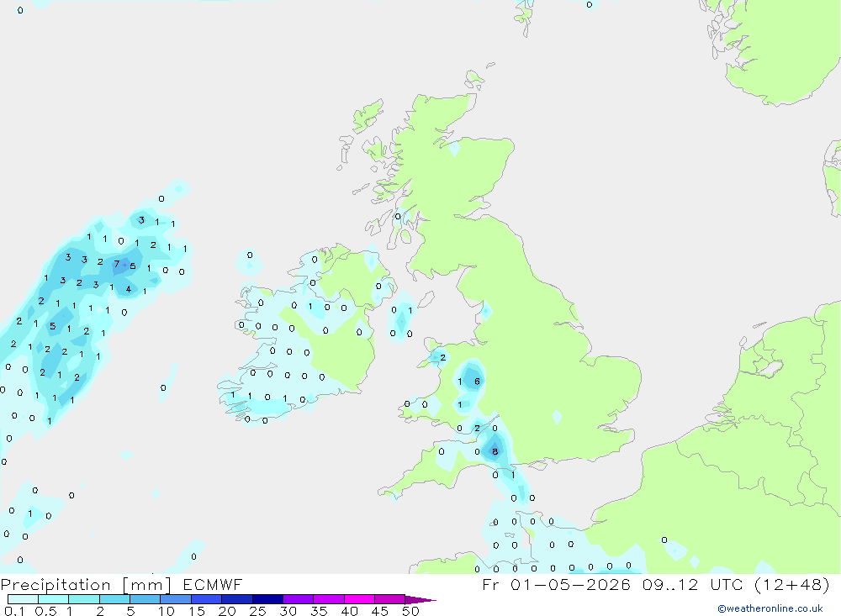The image size is (841, 616).
Task: Click the Precipitation [mm] title label
Action: [x=86, y=584]
